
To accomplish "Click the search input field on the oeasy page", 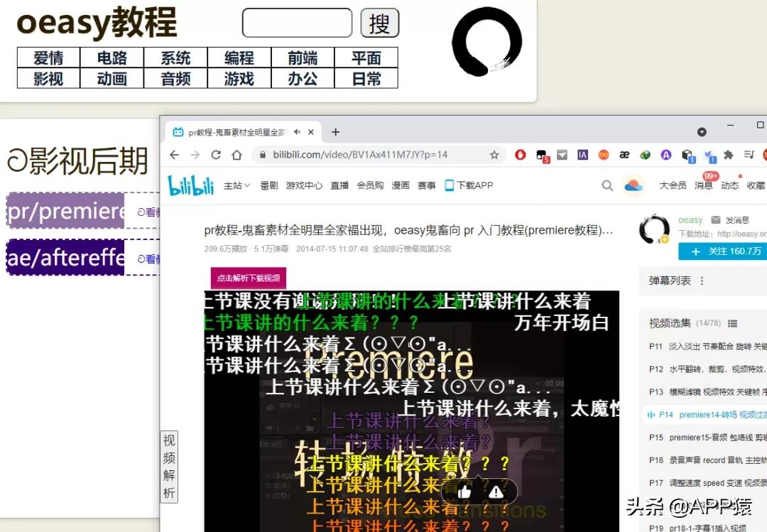I will 296,23.
